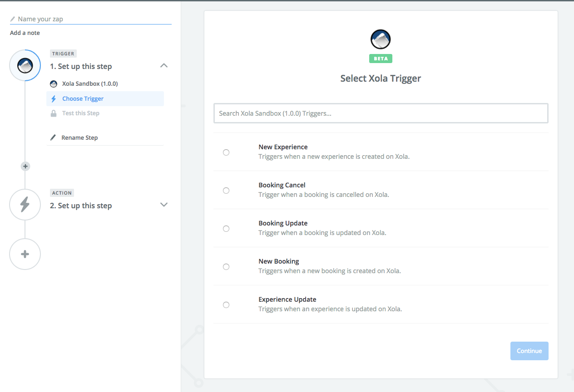Click 'Triggers when an experience is updated' description
The image size is (574, 392).
(330, 309)
